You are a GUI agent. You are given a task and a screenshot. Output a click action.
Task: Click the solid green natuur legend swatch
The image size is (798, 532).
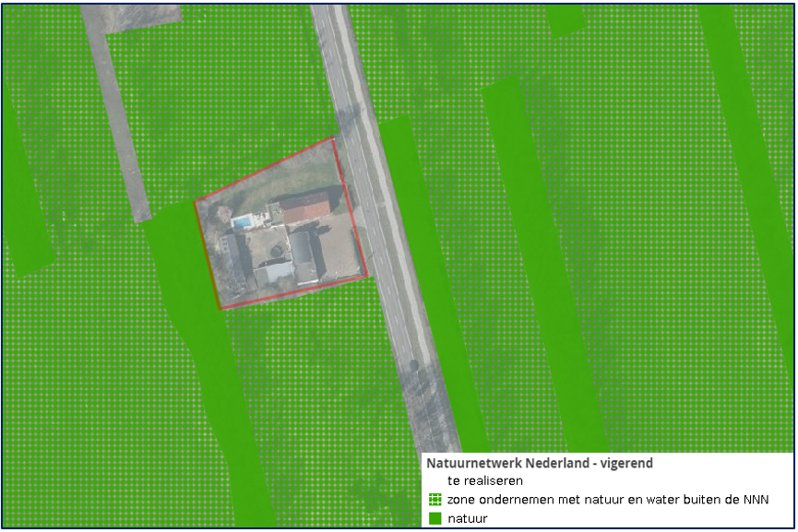[435, 518]
